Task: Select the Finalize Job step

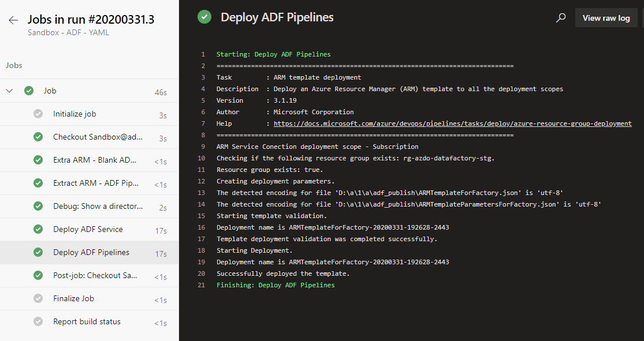Action: 90,298
